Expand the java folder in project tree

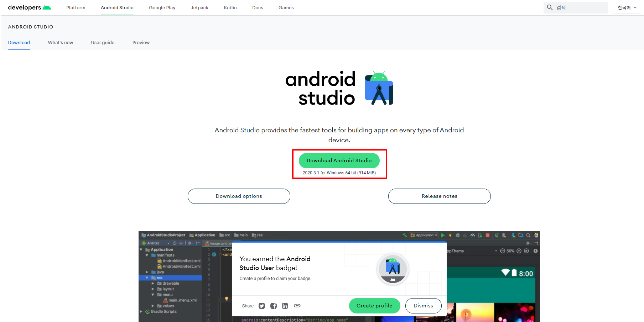pos(147,272)
